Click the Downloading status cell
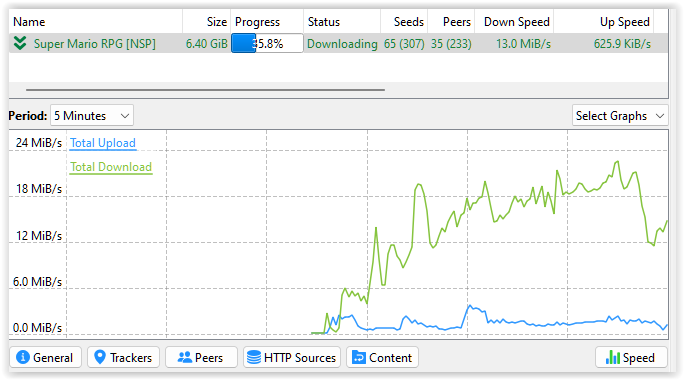684x380 pixels. point(342,44)
